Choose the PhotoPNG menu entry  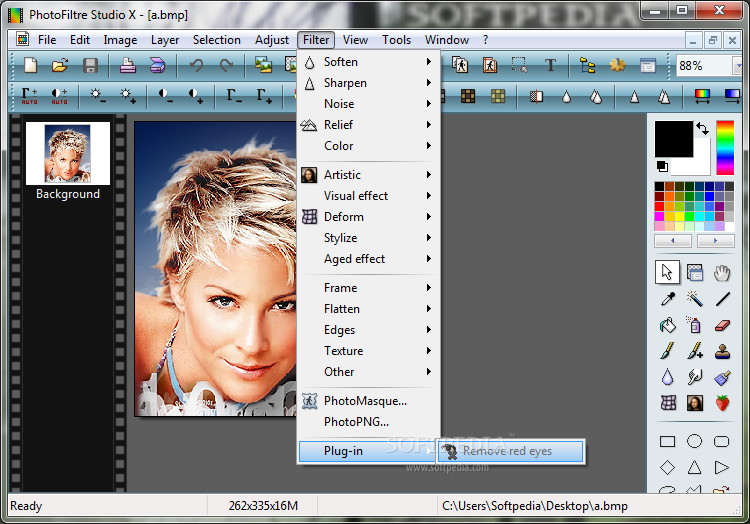tap(368, 422)
